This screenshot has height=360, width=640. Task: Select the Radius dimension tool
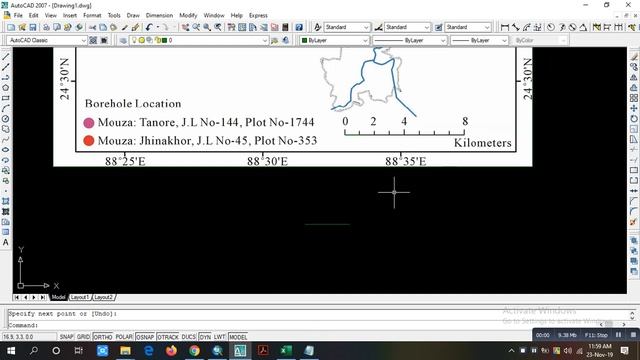coord(551,27)
